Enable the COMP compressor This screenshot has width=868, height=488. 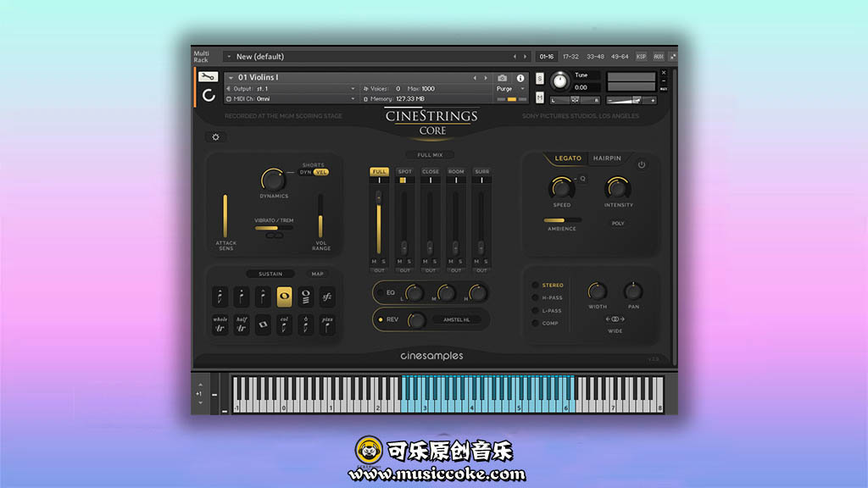tap(536, 323)
